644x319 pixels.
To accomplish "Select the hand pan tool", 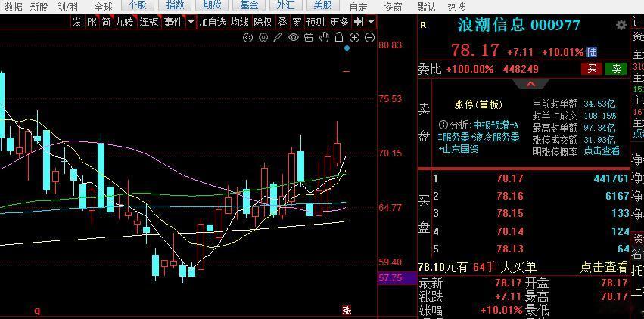I will pyautogui.click(x=324, y=38).
